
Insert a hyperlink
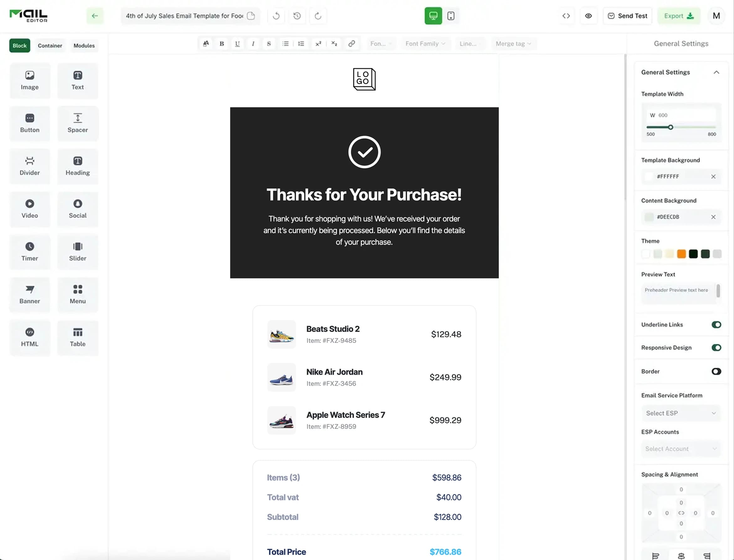point(352,44)
